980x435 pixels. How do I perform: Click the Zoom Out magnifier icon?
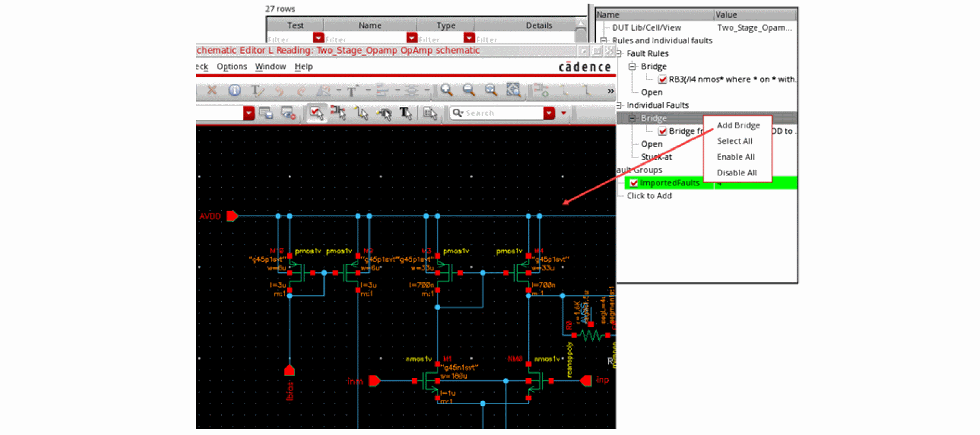click(x=469, y=90)
